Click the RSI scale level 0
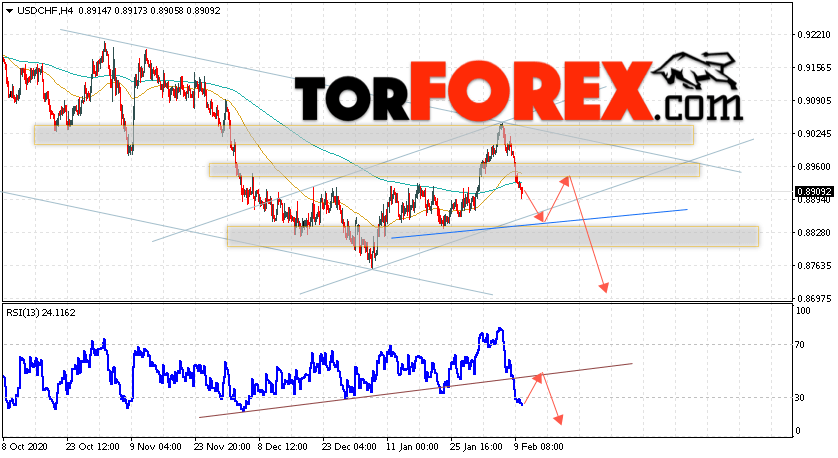The image size is (838, 458). click(x=798, y=431)
